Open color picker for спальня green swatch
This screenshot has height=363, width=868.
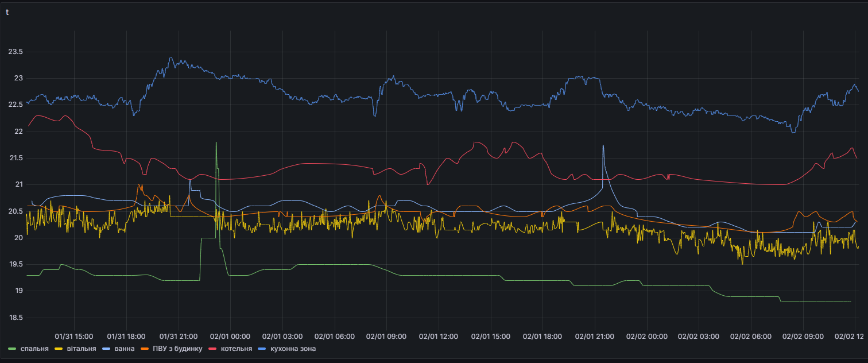13,349
